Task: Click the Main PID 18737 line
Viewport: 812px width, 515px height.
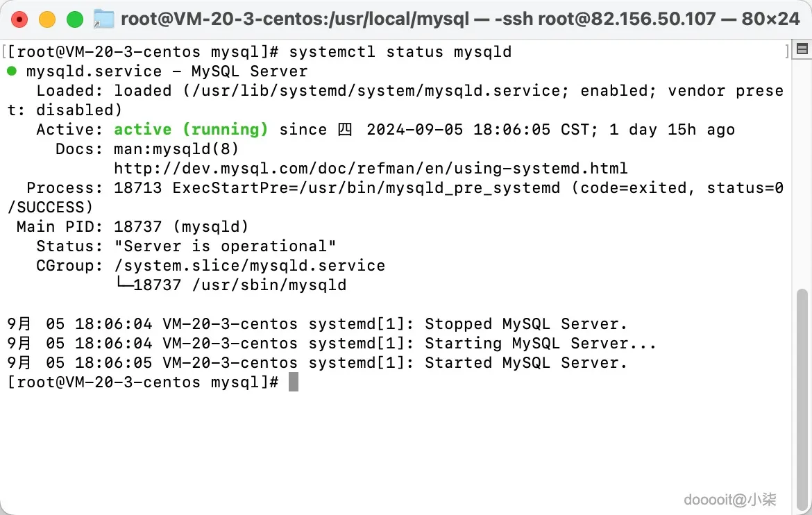Action: (132, 226)
